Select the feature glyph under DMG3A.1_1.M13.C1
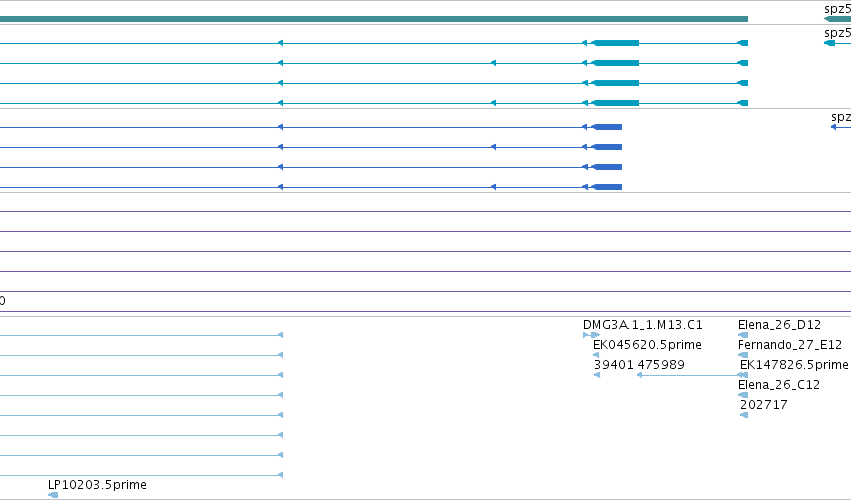Screen dimensions: 851x500 point(592,335)
